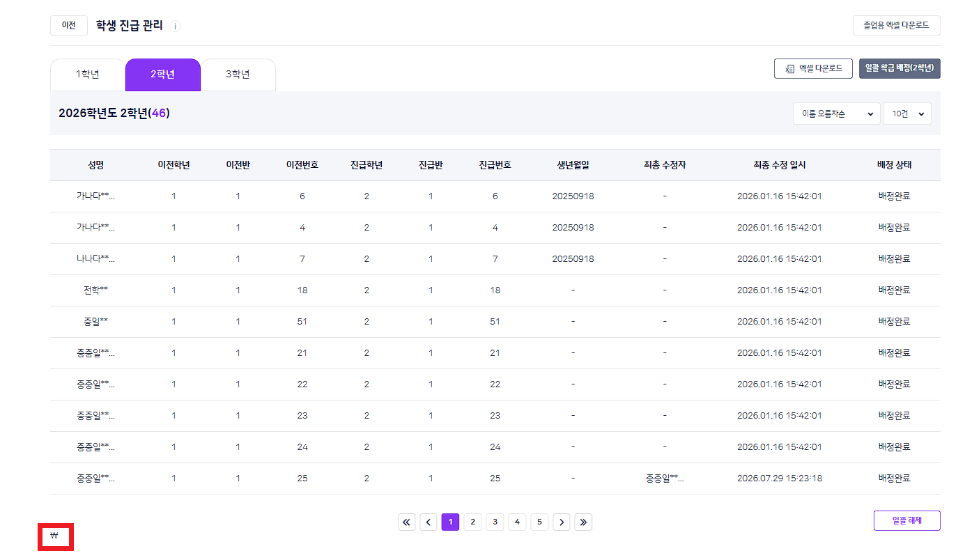Image resolution: width=965 pixels, height=560 pixels.
Task: Click the 성명 column header
Action: 95,165
